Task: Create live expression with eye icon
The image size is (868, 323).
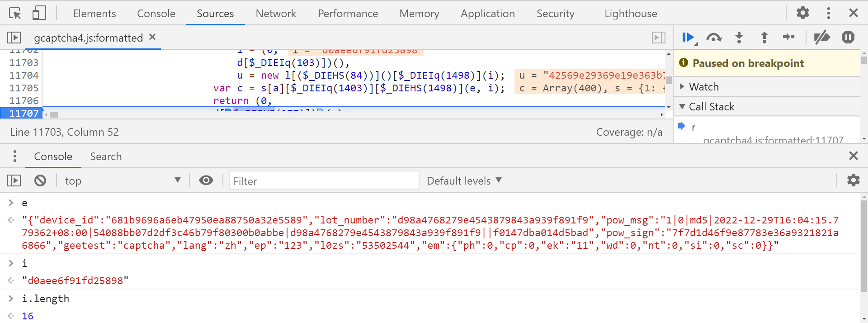Action: click(206, 180)
